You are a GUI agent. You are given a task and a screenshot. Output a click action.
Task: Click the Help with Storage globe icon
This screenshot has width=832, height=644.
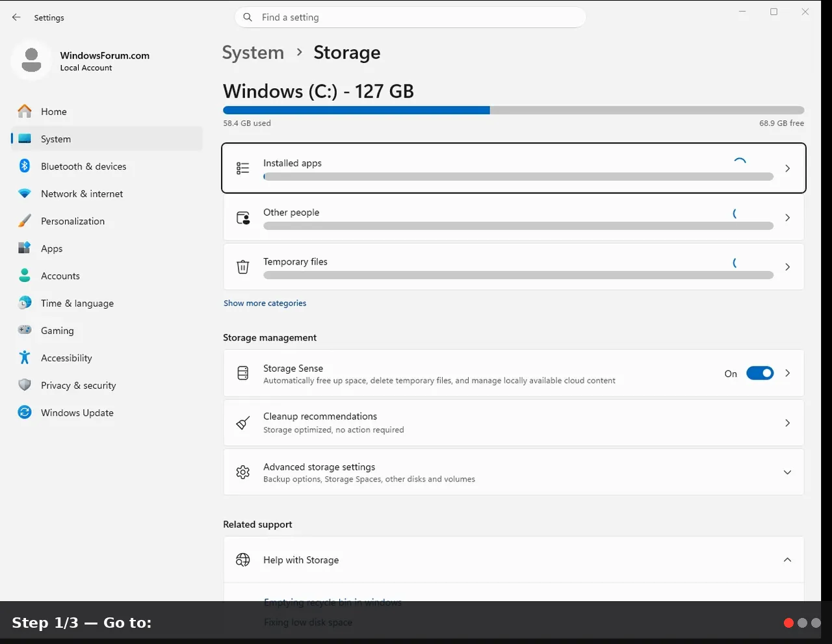pos(243,560)
